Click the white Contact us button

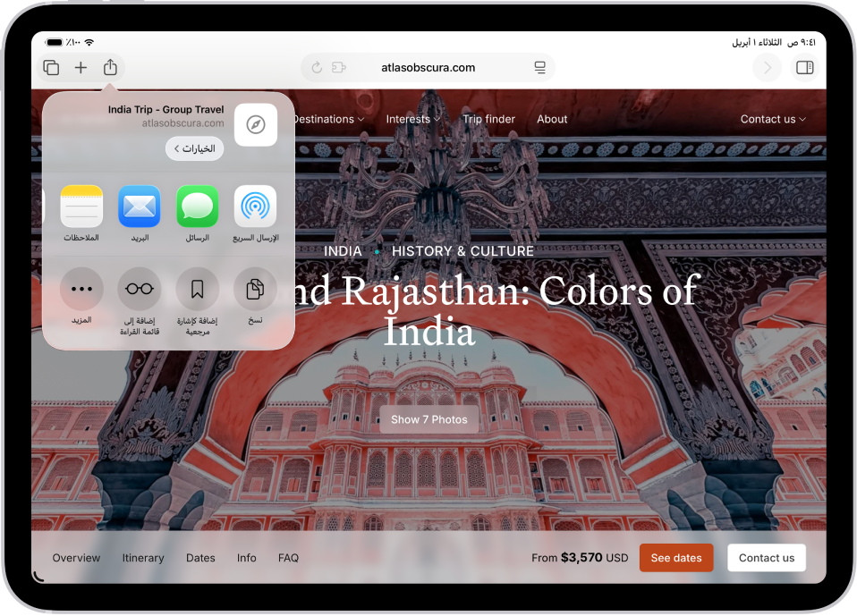pyautogui.click(x=767, y=558)
